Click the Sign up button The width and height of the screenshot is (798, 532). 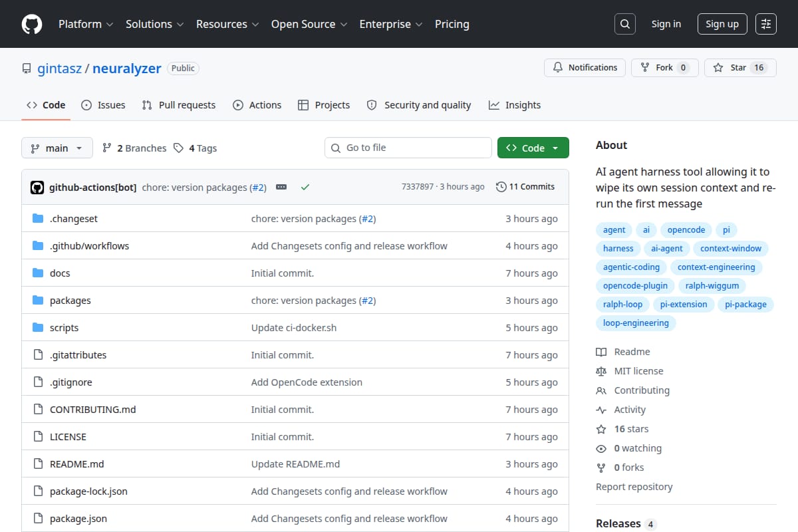722,24
